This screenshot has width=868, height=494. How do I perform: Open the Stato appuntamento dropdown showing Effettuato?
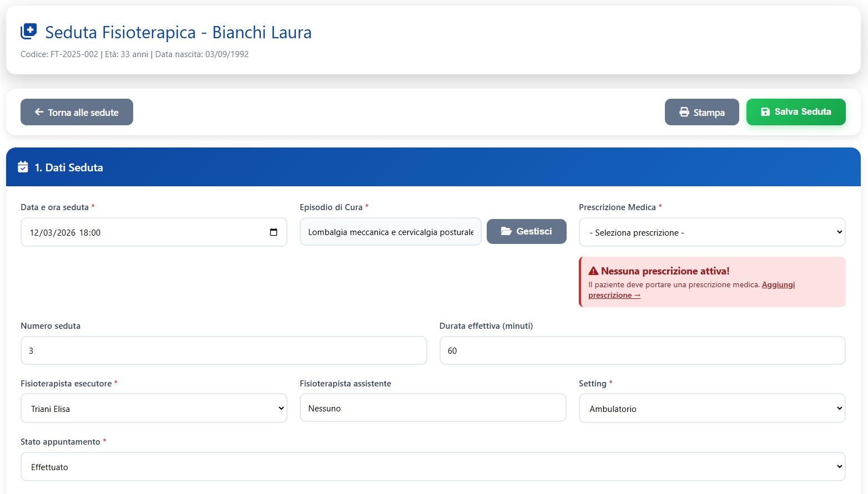tap(432, 466)
